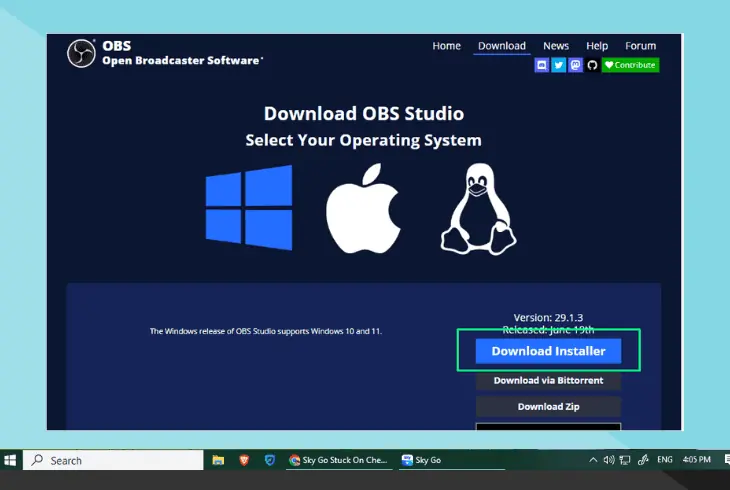Click the ENG language indicator

665,460
